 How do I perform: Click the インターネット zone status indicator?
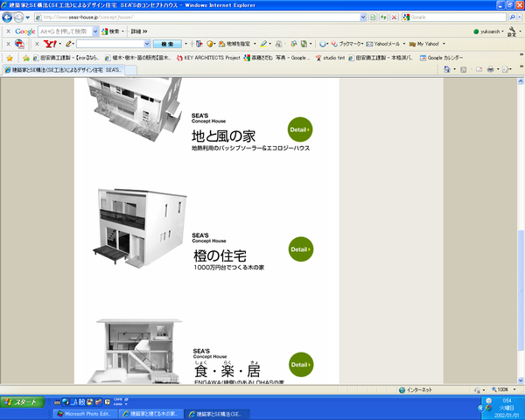(x=416, y=390)
